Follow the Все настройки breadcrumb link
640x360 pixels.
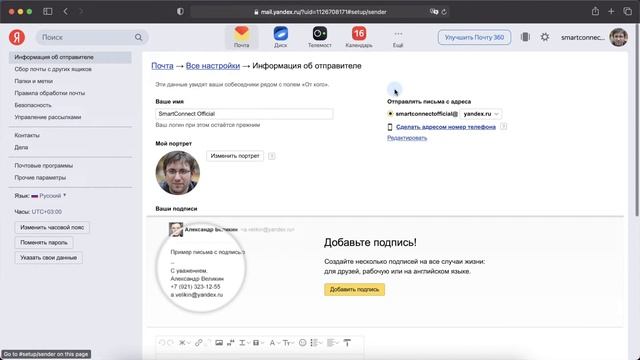pos(213,66)
